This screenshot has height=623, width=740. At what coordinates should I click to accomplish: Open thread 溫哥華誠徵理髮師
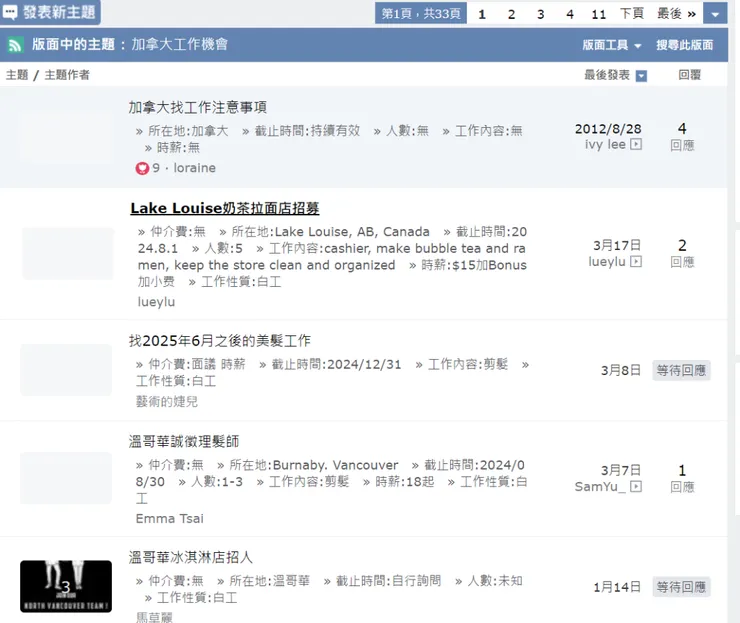tap(184, 441)
